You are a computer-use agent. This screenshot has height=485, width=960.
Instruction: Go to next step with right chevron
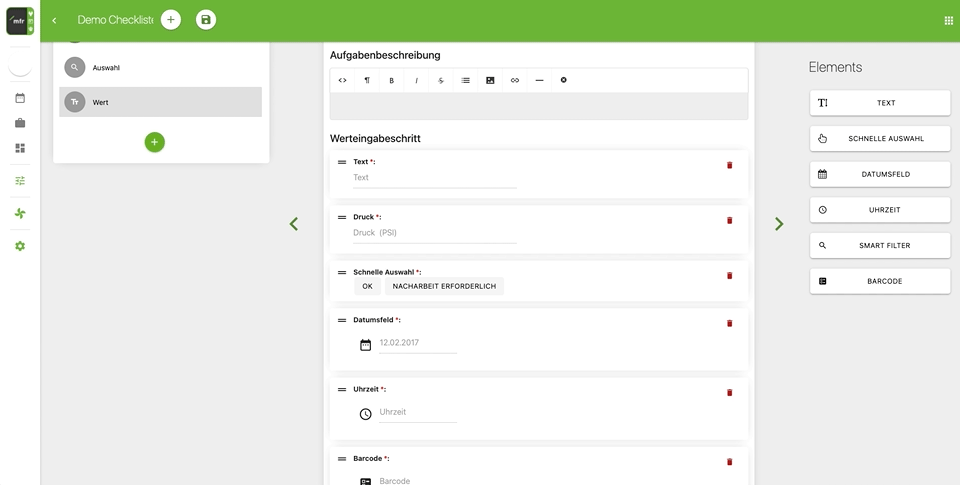coord(779,224)
